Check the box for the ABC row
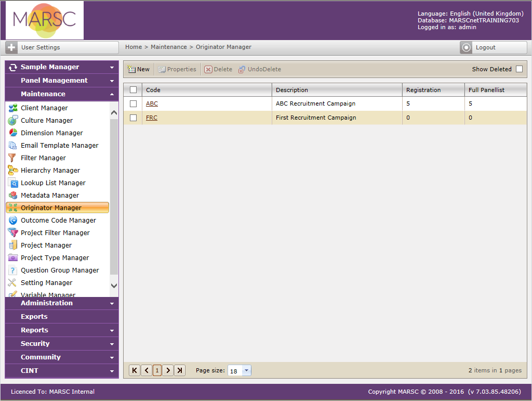The width and height of the screenshot is (532, 401). point(134,104)
